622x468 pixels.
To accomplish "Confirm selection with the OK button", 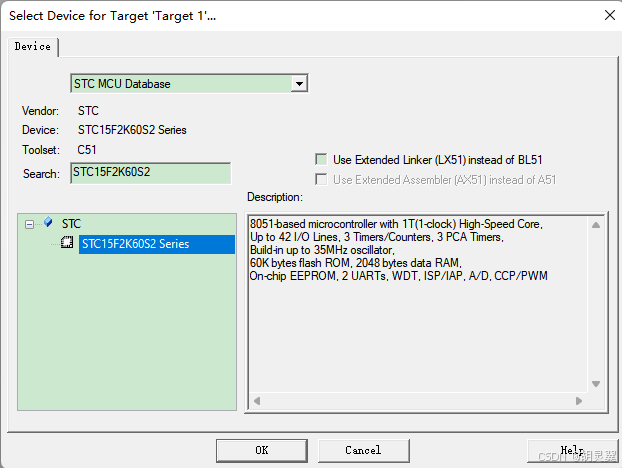I will click(262, 450).
